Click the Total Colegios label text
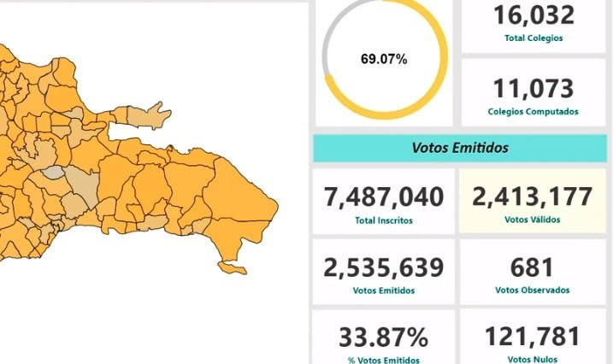613x364 pixels. 533,38
